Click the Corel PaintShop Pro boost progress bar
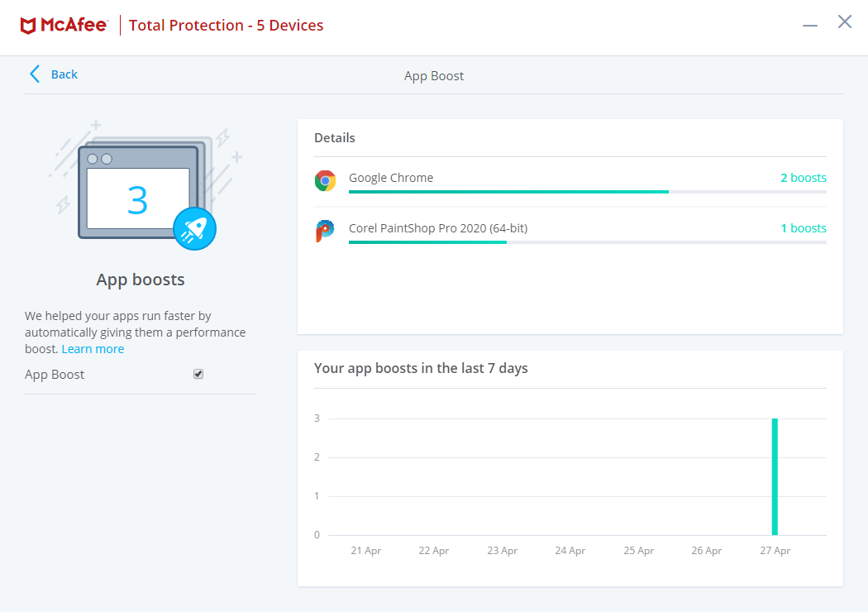 [587, 242]
